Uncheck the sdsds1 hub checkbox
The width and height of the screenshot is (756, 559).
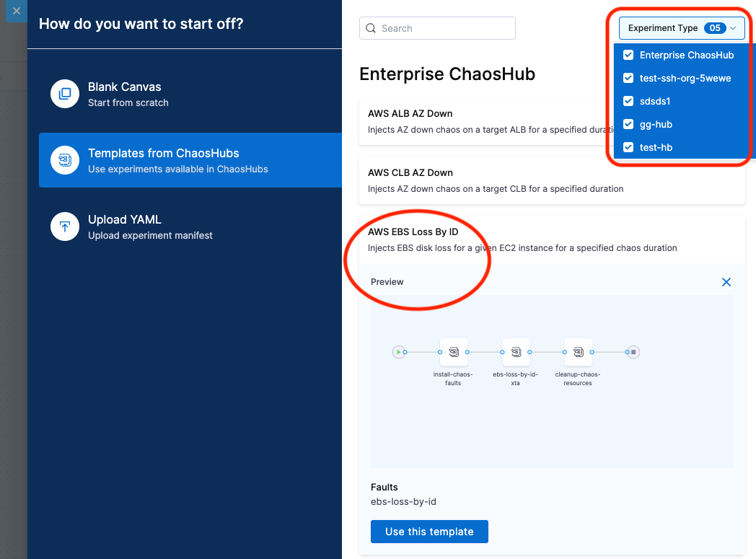(628, 101)
